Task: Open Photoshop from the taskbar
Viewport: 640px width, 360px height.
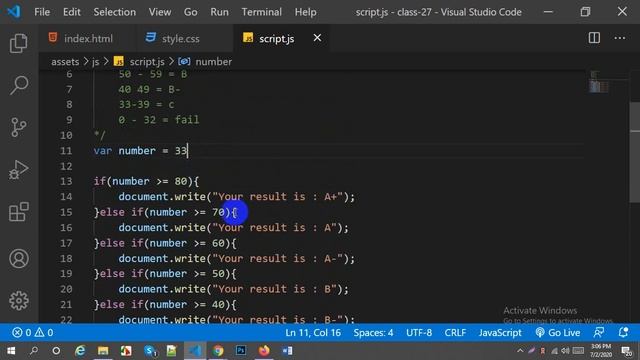Action: click(241, 351)
